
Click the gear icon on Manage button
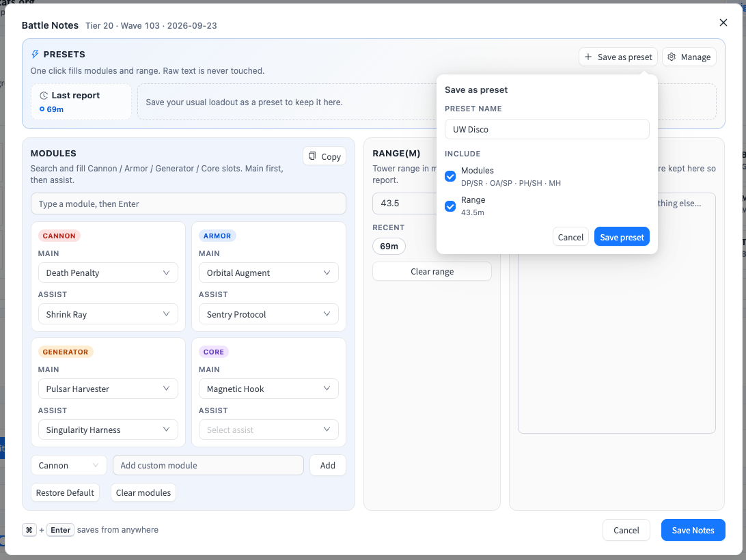(x=672, y=57)
